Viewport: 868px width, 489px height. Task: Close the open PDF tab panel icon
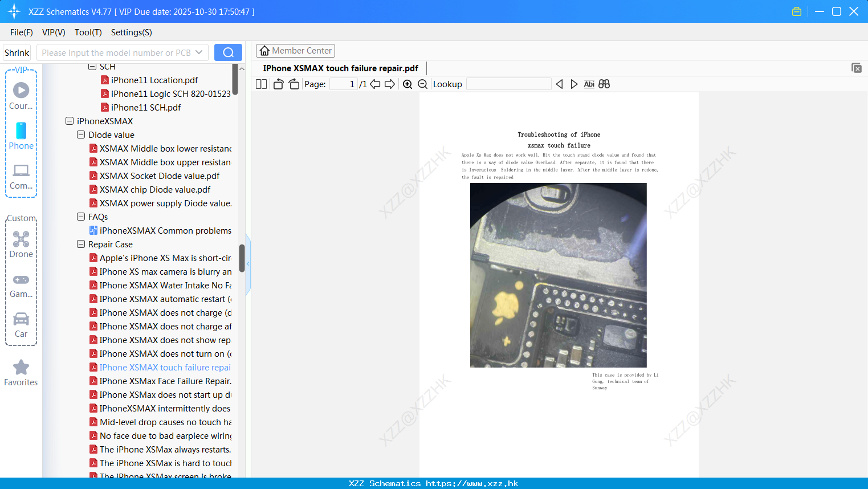pos(856,68)
